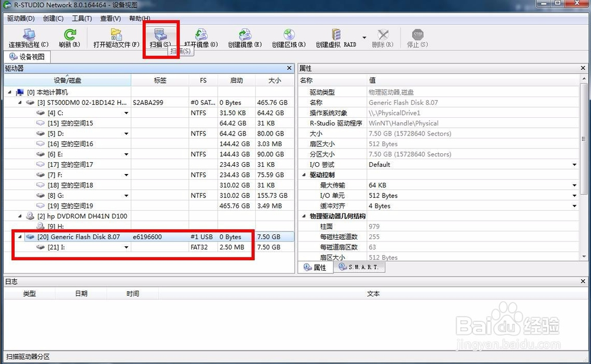Open the 驱动器(D) menu
591x364 pixels.
(x=21, y=18)
